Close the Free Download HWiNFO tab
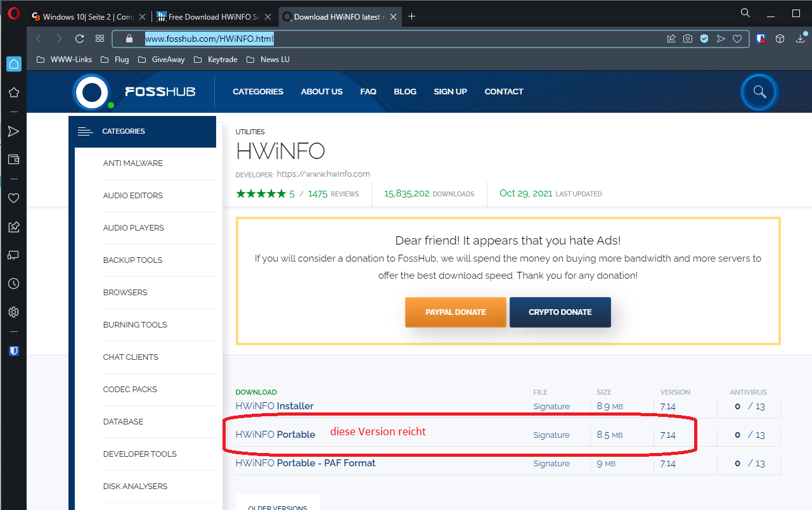This screenshot has height=510, width=812. pyautogui.click(x=267, y=17)
